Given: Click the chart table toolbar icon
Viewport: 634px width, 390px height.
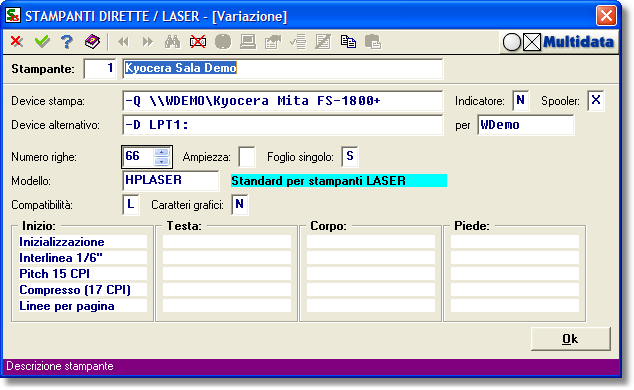Looking at the screenshot, I should pyautogui.click(x=273, y=42).
